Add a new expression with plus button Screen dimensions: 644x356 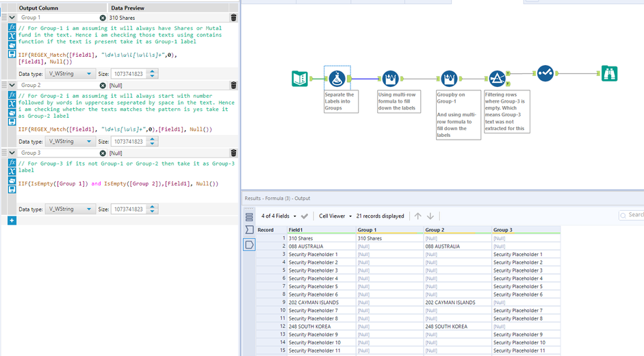tap(12, 220)
